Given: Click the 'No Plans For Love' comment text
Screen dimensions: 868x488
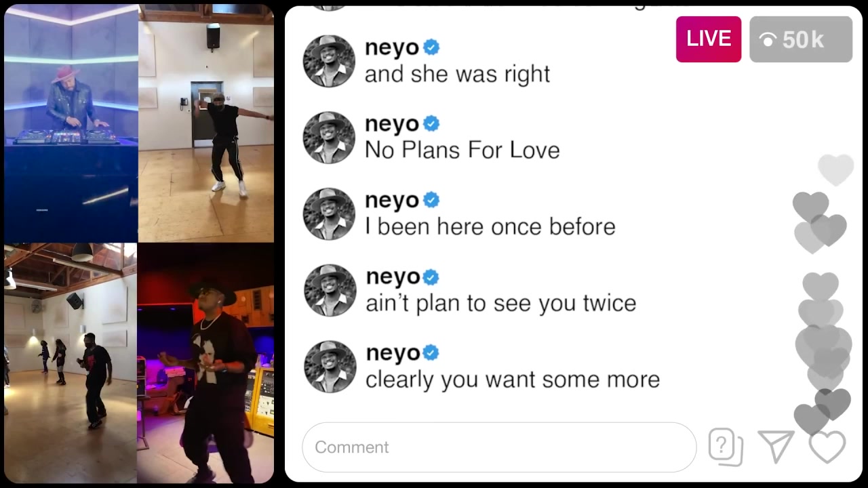Looking at the screenshot, I should coord(462,150).
